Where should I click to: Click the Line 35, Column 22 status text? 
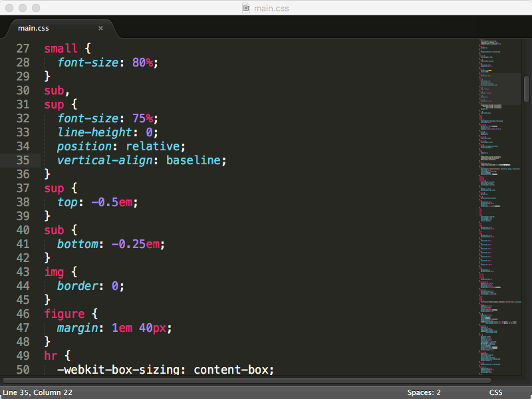tap(37, 392)
